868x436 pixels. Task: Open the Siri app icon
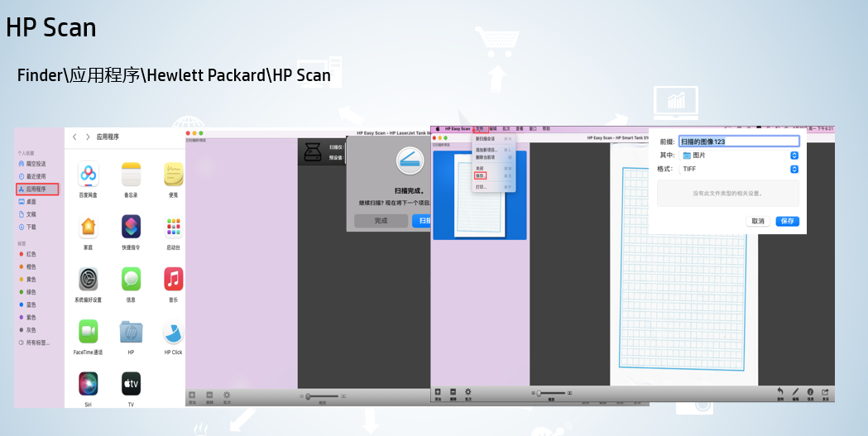click(88, 383)
